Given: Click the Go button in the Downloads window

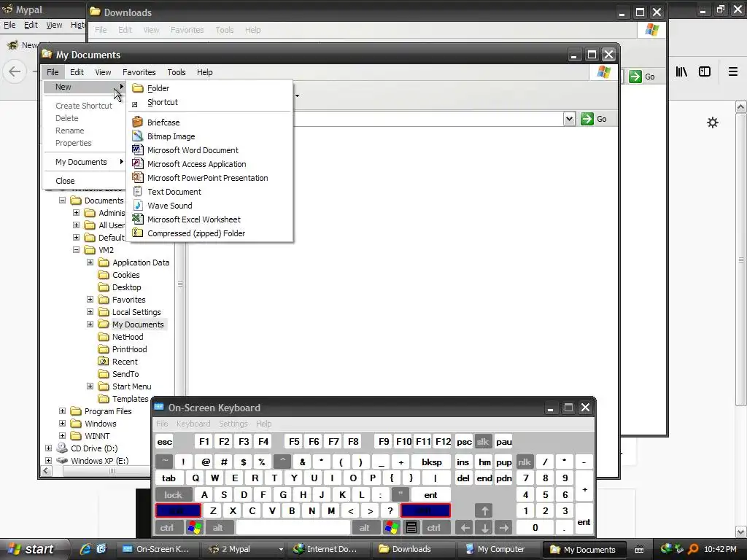Looking at the screenshot, I should pyautogui.click(x=642, y=76).
